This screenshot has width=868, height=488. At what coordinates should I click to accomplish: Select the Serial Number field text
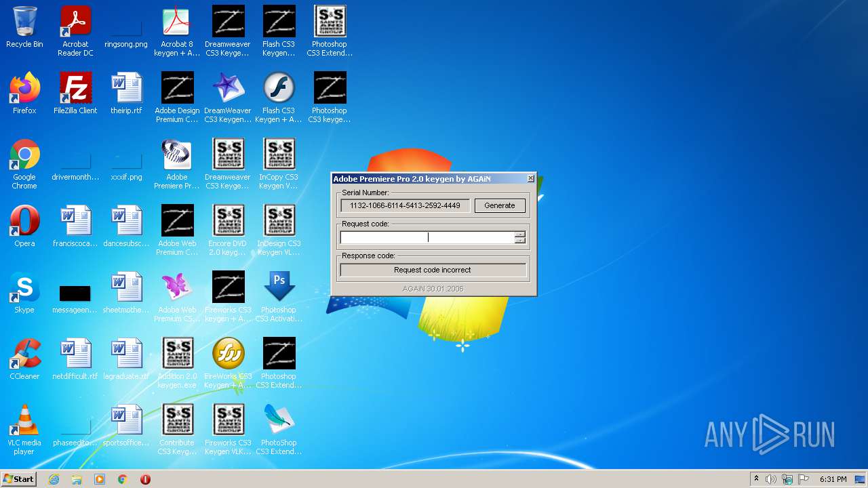pos(405,205)
